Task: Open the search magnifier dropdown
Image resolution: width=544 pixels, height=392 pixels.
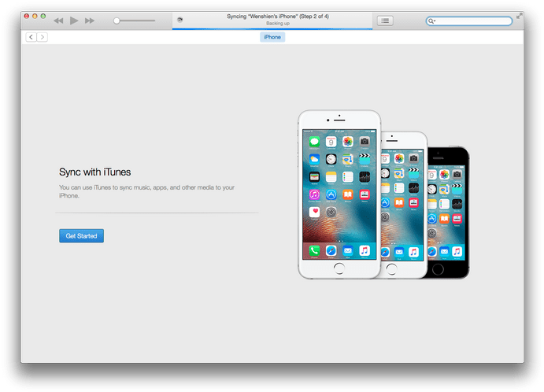Action: 431,21
